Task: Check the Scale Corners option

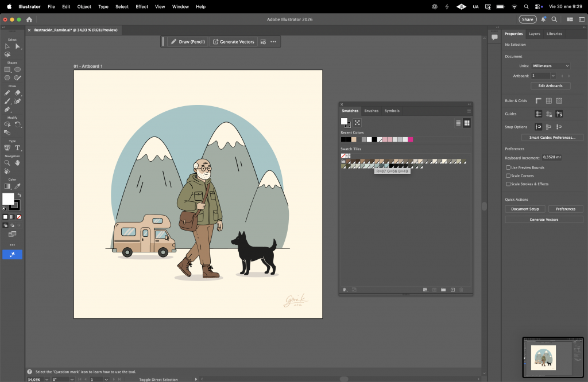Action: pos(508,176)
